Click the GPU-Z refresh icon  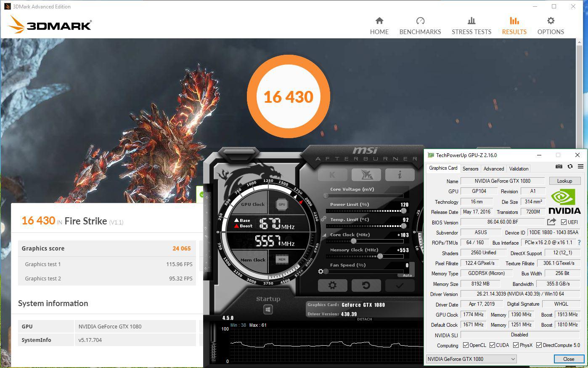(570, 167)
